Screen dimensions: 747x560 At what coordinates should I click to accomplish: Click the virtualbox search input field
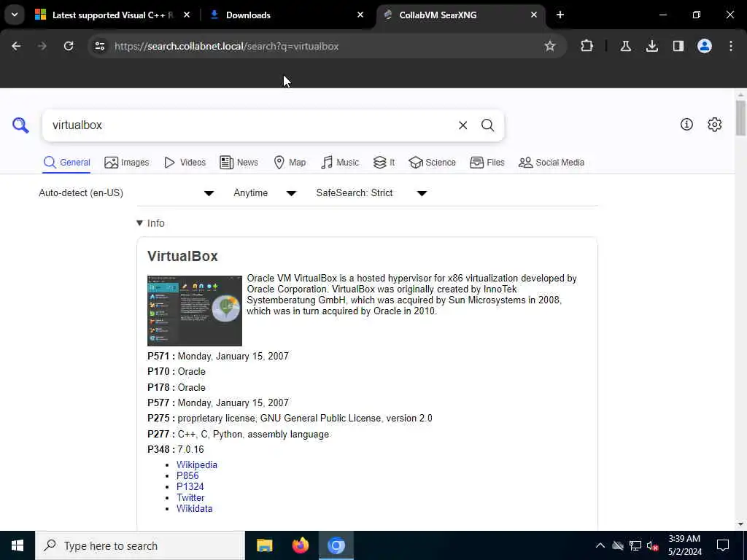248,125
